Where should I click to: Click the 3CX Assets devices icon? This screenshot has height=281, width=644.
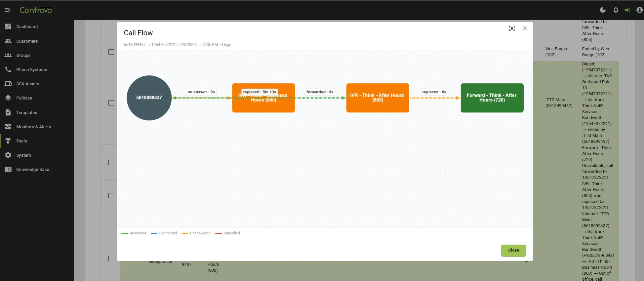[8, 84]
